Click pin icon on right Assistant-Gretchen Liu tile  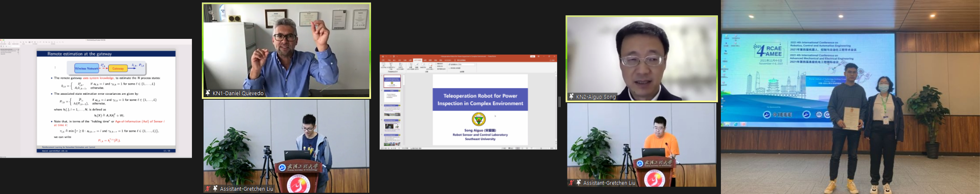tap(579, 182)
